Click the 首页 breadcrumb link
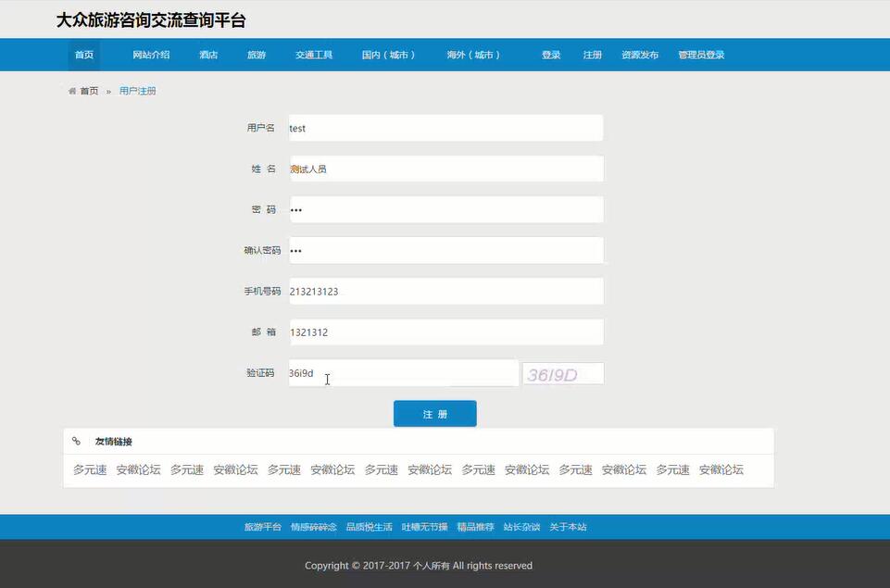The image size is (890, 588). [89, 91]
